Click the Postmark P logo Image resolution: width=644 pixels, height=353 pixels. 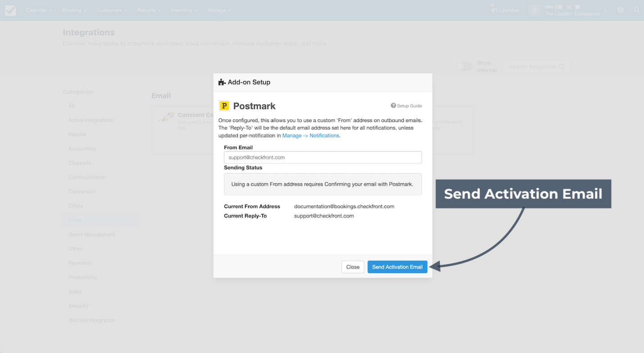point(224,106)
